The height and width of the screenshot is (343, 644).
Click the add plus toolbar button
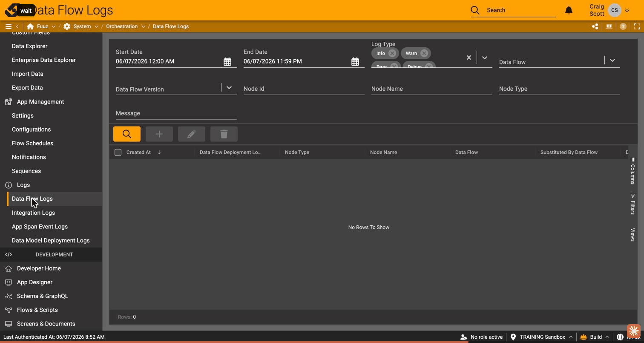point(159,134)
